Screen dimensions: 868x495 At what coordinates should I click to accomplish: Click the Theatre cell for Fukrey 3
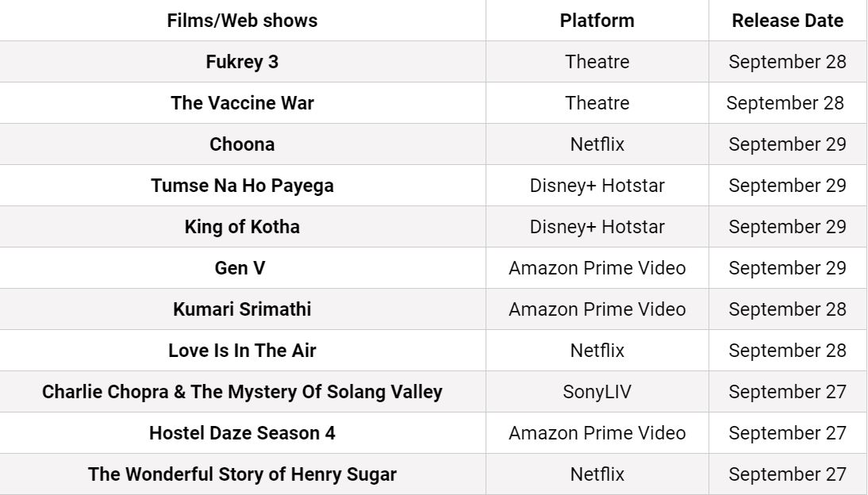tap(597, 61)
